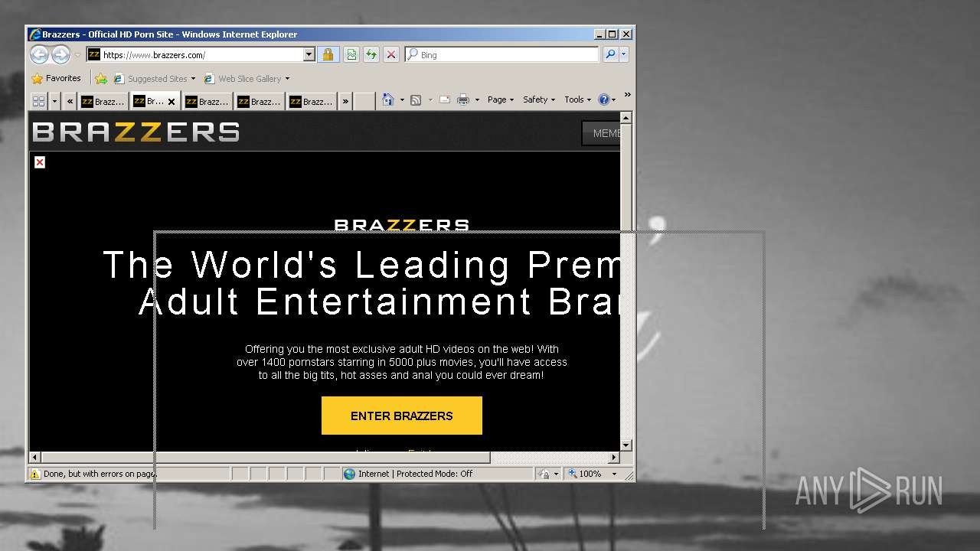
Task: Open the Suggested Sites link
Action: pyautogui.click(x=154, y=79)
